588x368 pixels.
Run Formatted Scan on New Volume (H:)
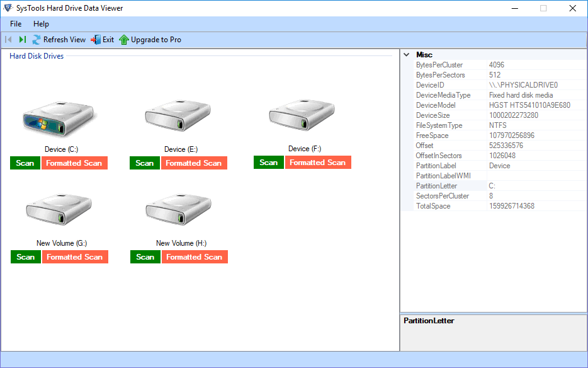(195, 257)
